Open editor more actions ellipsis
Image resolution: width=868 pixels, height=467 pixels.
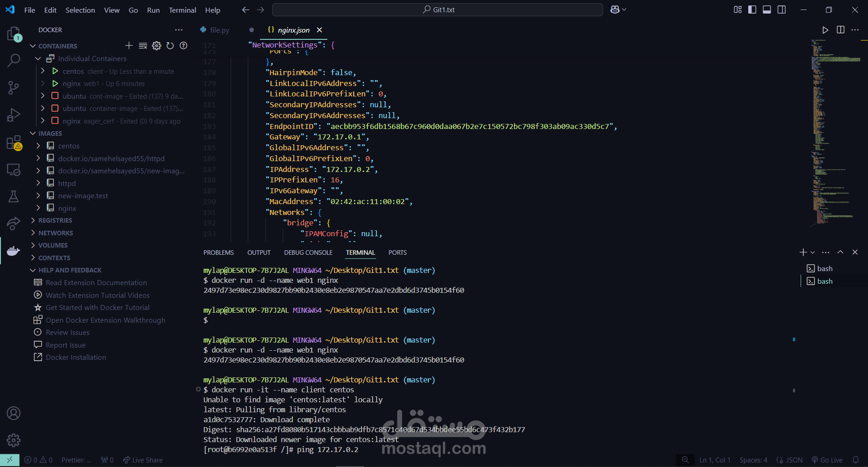(855, 30)
